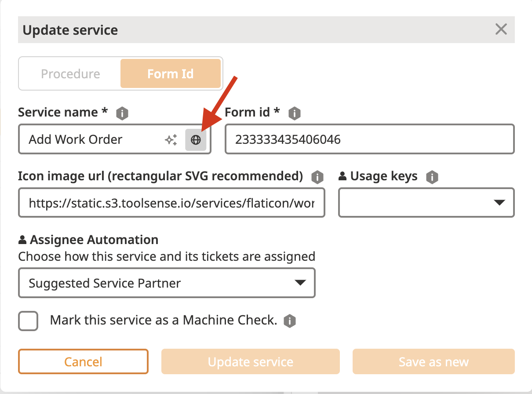Enable the Machine Check checkbox
The image size is (532, 394).
(x=28, y=321)
